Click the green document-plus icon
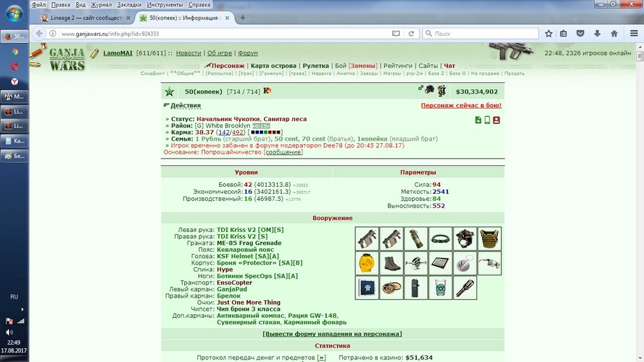This screenshot has height=362, width=644. (478, 120)
